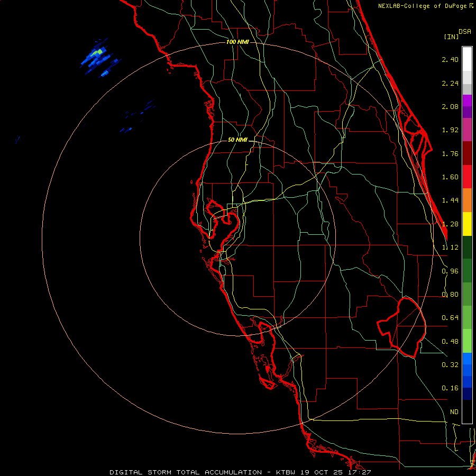Click the 1.92 legend value

[450, 130]
